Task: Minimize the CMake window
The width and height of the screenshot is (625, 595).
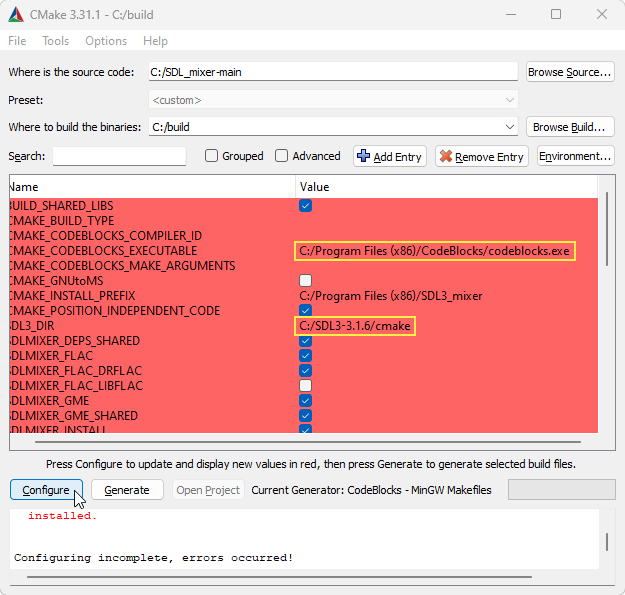Action: (511, 15)
